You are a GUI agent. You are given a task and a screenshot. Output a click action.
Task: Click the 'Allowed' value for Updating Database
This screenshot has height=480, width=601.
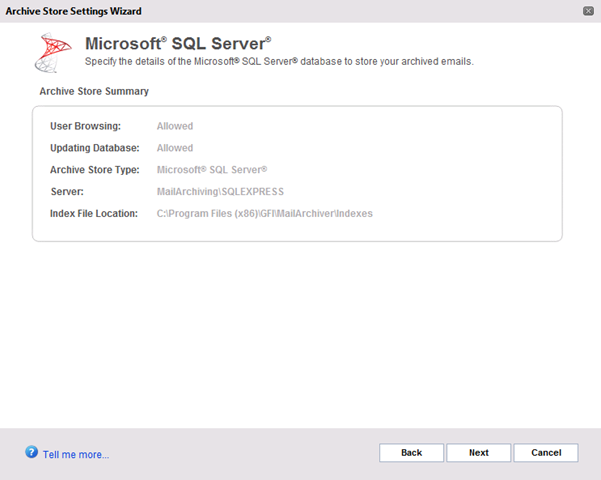click(175, 148)
